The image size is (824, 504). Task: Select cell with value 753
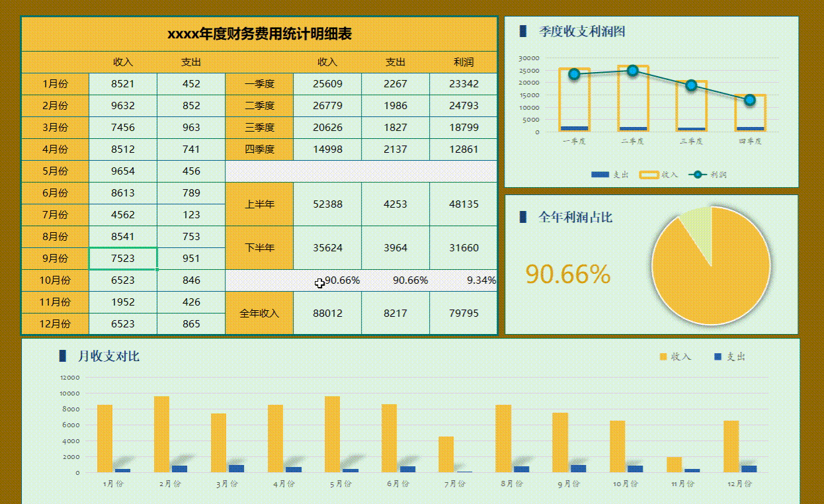point(191,237)
